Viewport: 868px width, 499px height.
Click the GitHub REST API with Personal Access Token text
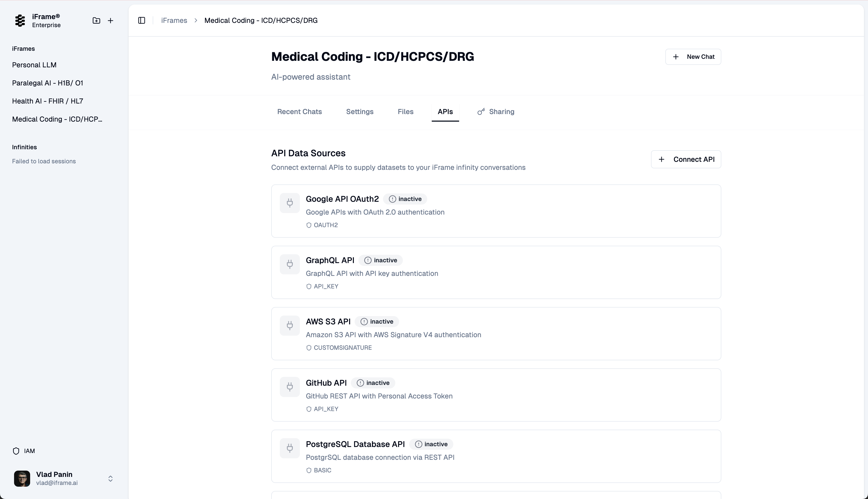(x=379, y=396)
